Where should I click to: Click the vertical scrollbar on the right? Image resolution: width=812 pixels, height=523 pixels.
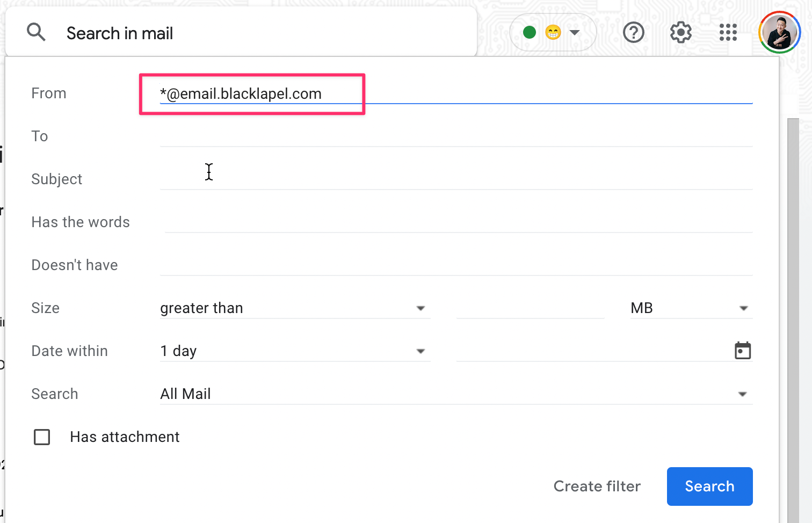tap(793, 321)
